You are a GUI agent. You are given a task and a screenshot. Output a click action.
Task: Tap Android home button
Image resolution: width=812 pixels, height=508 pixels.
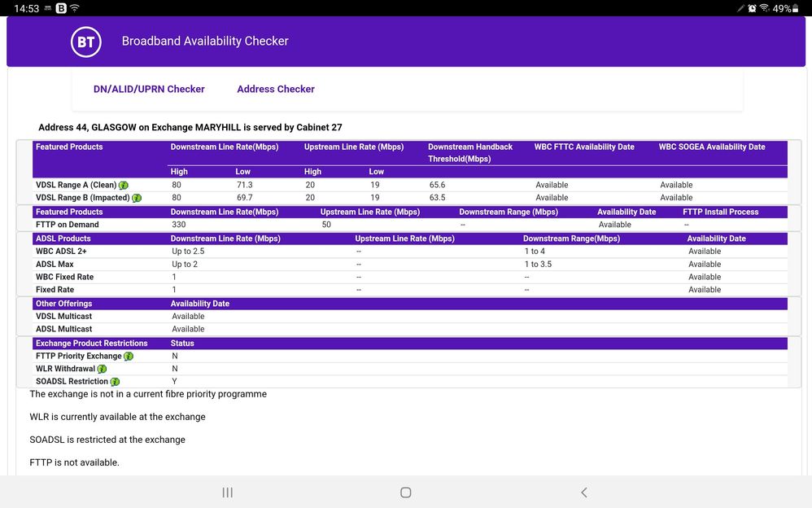[405, 493]
